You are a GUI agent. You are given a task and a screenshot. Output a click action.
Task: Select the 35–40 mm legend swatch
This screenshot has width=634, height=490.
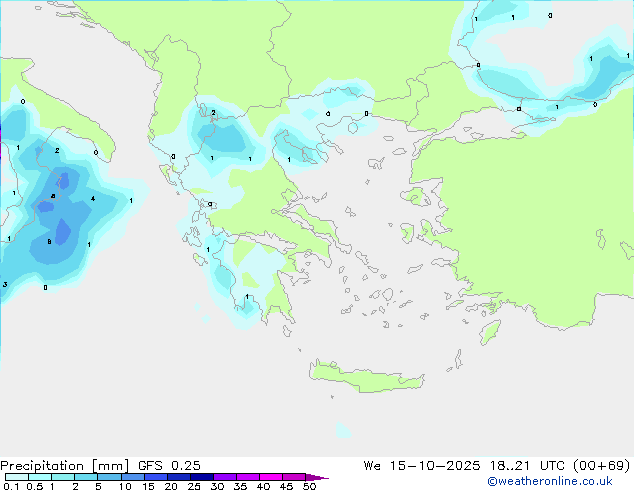pyautogui.click(x=248, y=477)
